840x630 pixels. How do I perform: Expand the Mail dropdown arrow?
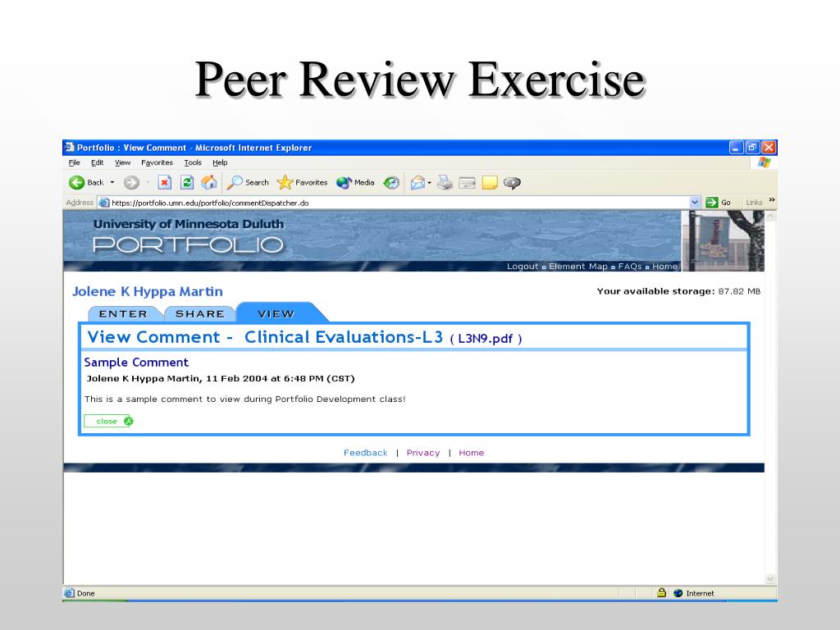430,183
